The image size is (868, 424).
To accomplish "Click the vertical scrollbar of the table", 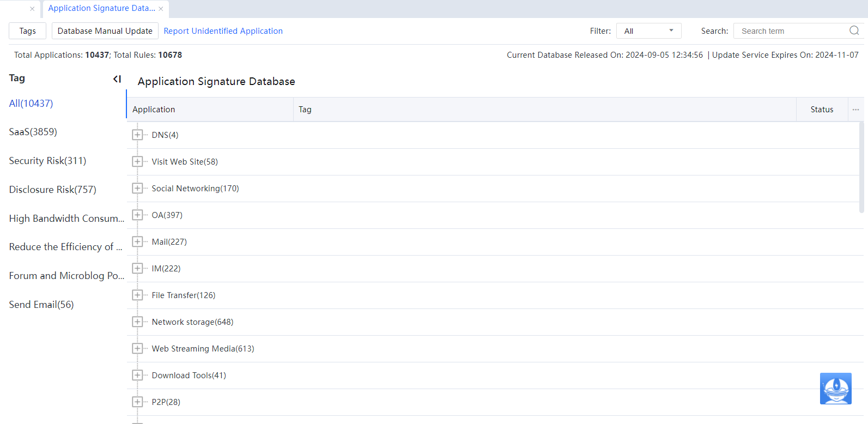I will tap(861, 169).
